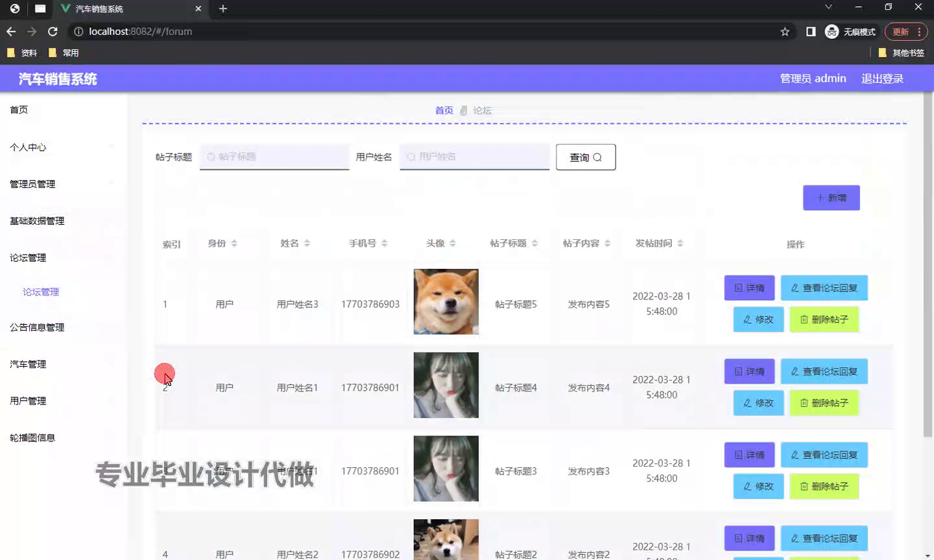The height and width of the screenshot is (560, 934).
Task: Bookmark this page with the star icon
Action: tap(785, 31)
